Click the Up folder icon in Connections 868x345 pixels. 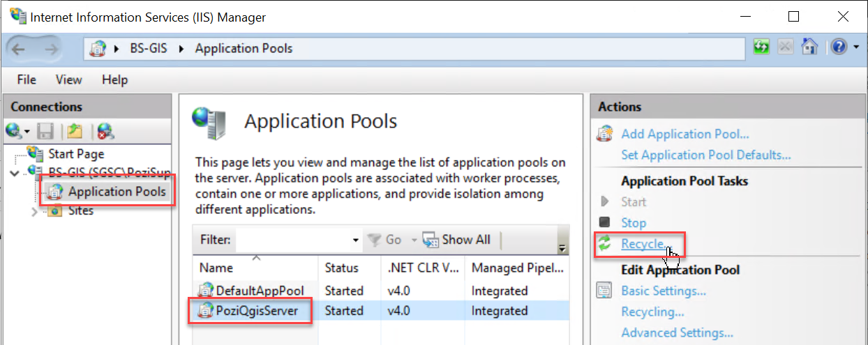74,130
